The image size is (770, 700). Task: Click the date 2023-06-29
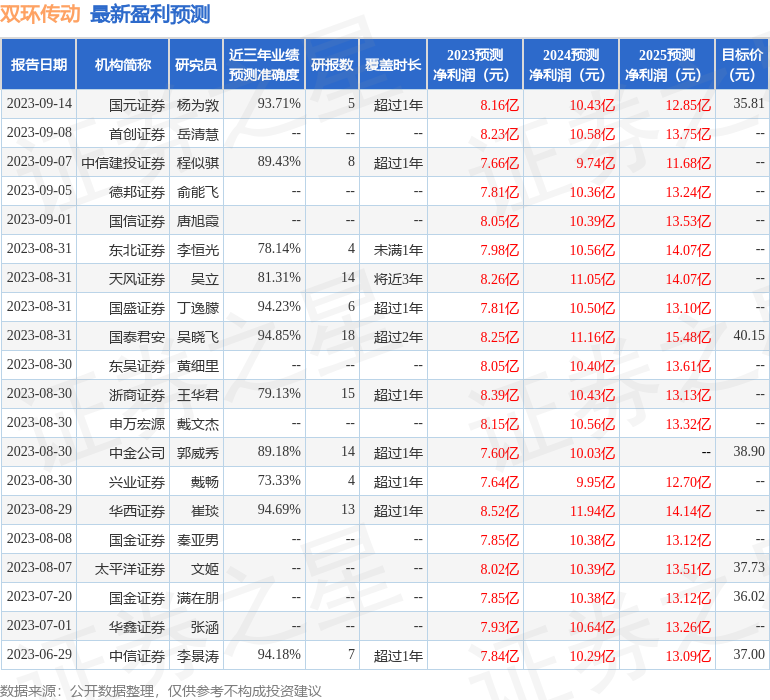click(39, 654)
